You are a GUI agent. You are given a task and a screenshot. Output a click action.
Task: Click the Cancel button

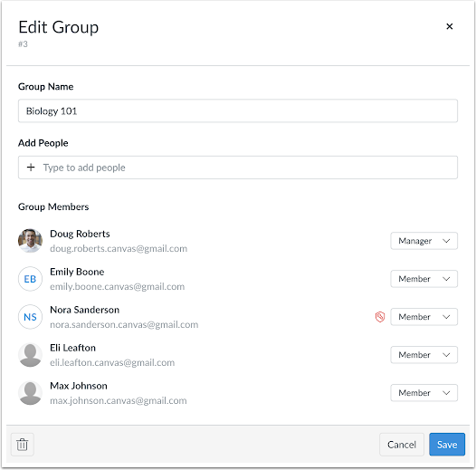coord(402,445)
